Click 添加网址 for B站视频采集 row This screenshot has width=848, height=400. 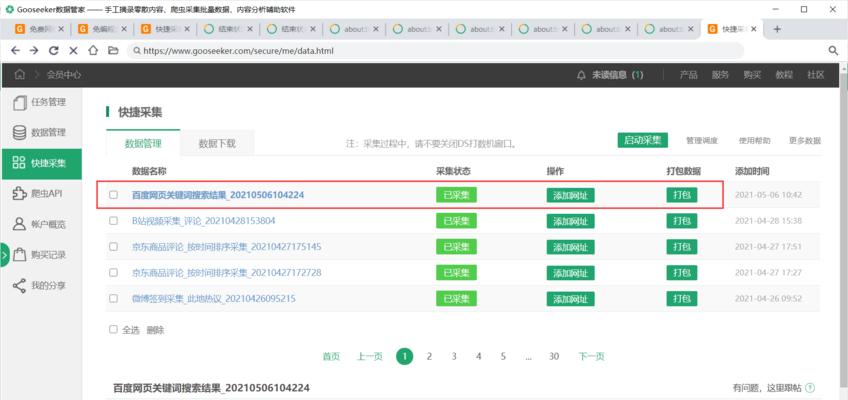(x=571, y=221)
